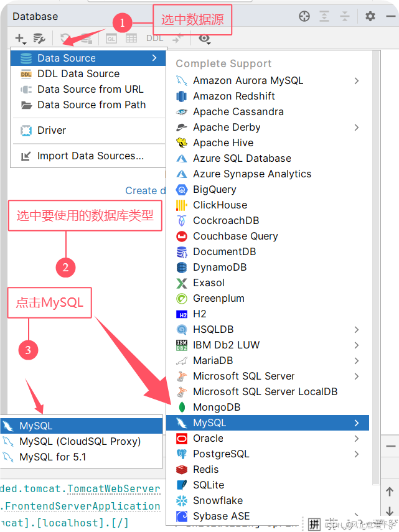Open Data Source Properties toolbar icon

tap(39, 39)
